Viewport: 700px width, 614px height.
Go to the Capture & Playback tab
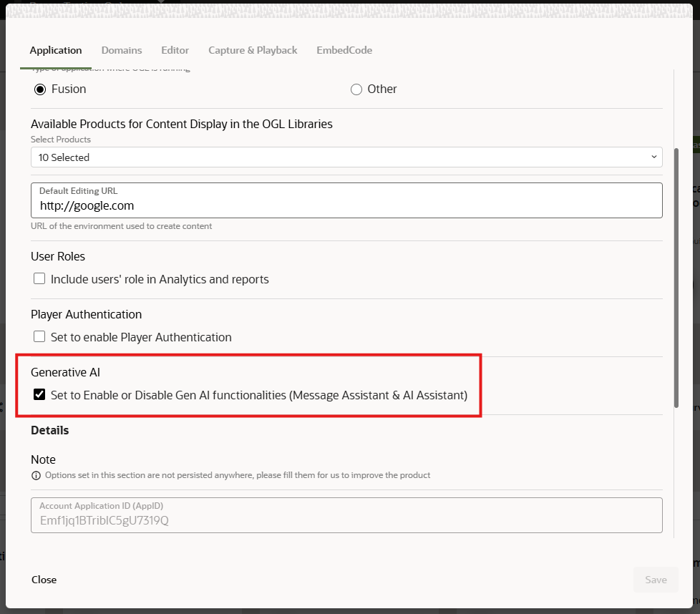click(x=253, y=50)
